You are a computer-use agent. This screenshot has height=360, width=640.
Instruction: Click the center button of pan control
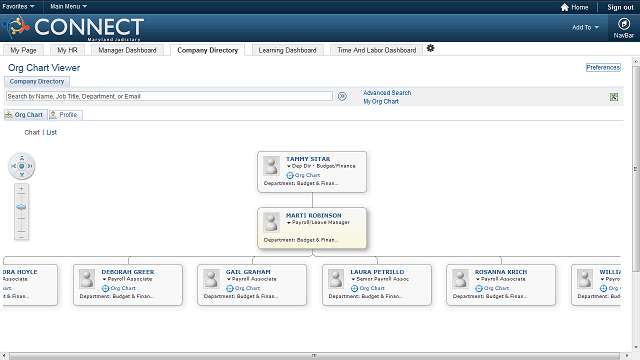(22, 166)
